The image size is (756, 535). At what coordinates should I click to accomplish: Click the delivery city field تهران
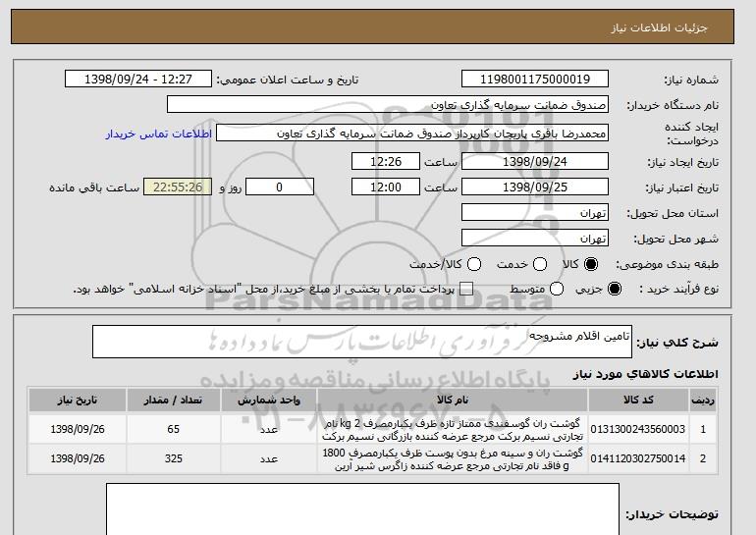point(535,239)
